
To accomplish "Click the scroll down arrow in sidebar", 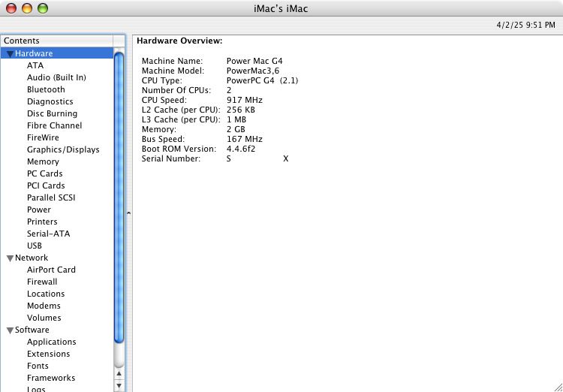I will click(x=119, y=386).
